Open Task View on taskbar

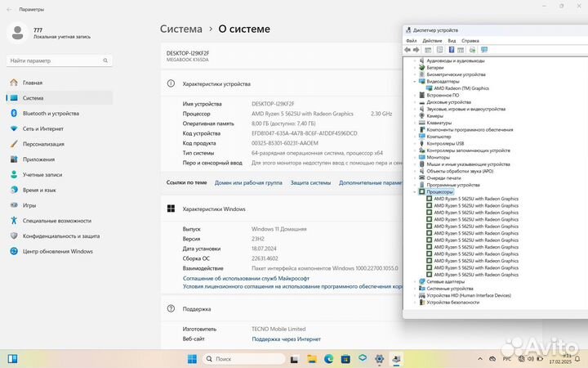(x=294, y=359)
